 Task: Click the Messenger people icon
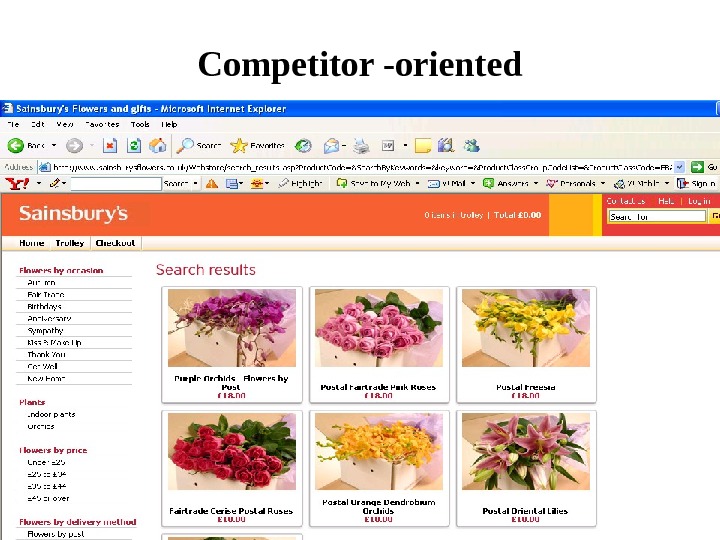[x=471, y=146]
